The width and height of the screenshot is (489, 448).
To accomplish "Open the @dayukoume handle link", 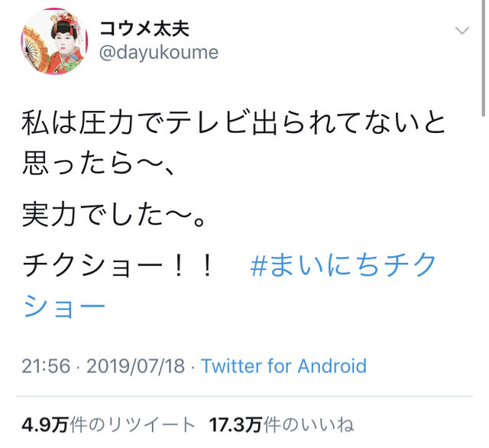I will point(159,53).
